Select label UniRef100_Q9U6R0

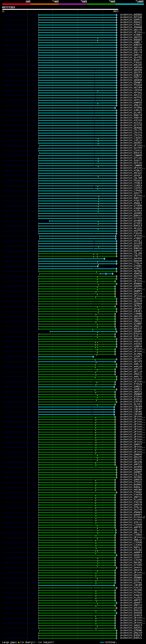pos(131,331)
